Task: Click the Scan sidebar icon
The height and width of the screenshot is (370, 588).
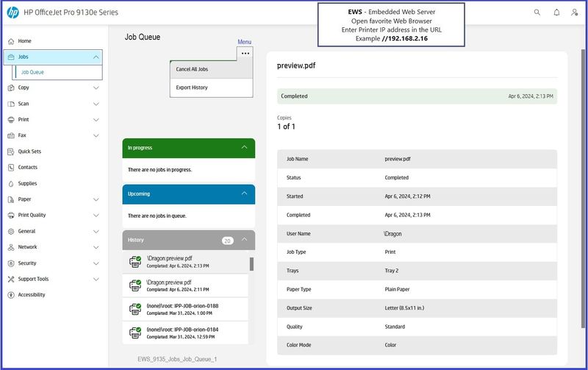Action: click(x=11, y=104)
